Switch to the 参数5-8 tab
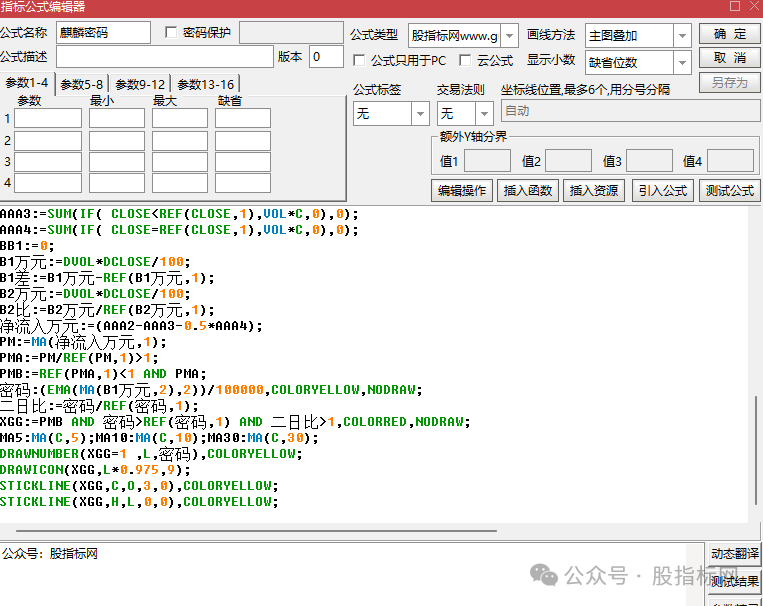763x606 pixels. (81, 84)
